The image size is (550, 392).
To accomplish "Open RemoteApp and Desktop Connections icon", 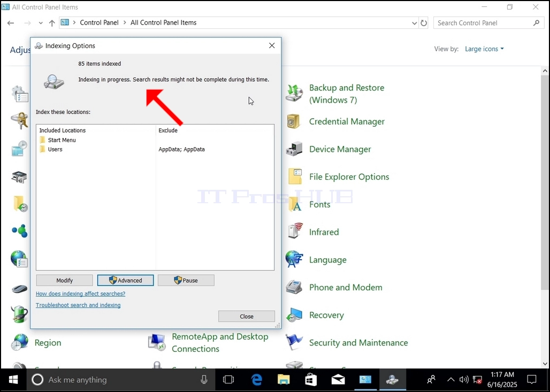I will 157,342.
